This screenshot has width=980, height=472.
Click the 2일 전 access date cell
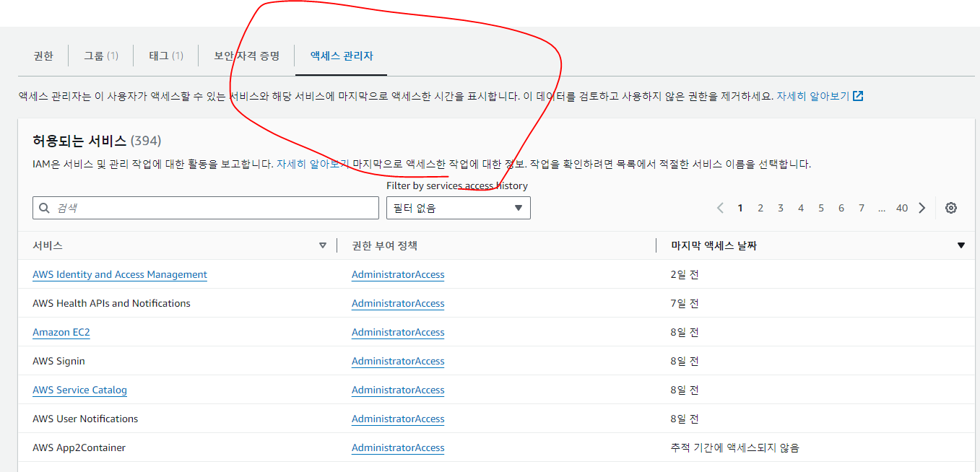click(x=685, y=274)
